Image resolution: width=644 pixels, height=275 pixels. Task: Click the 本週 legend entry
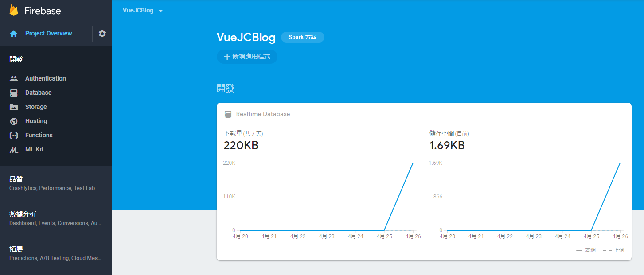[x=586, y=250]
